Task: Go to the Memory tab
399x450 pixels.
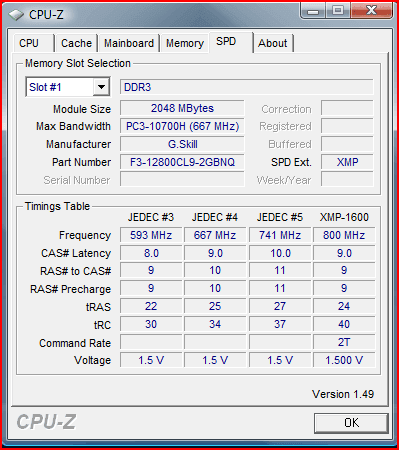Action: tap(185, 43)
